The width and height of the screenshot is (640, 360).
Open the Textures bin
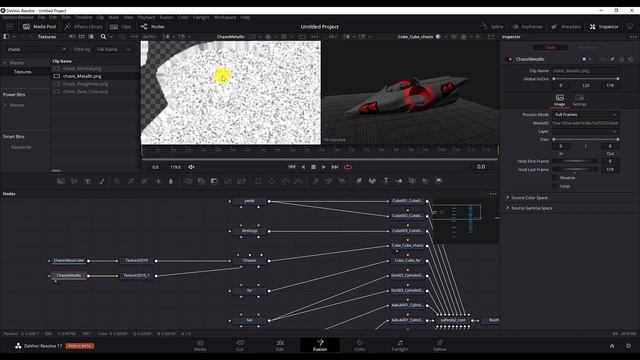pos(23,71)
